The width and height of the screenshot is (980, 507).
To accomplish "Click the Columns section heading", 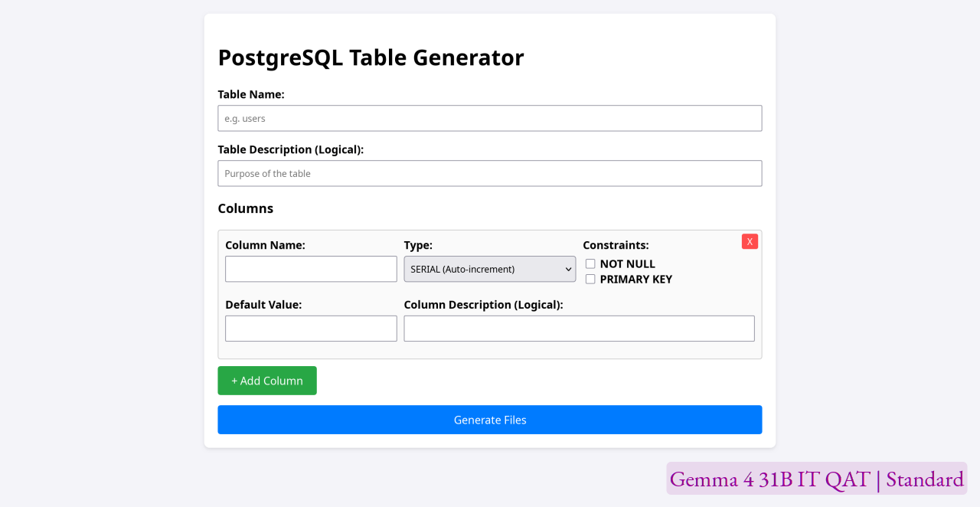I will (x=246, y=208).
